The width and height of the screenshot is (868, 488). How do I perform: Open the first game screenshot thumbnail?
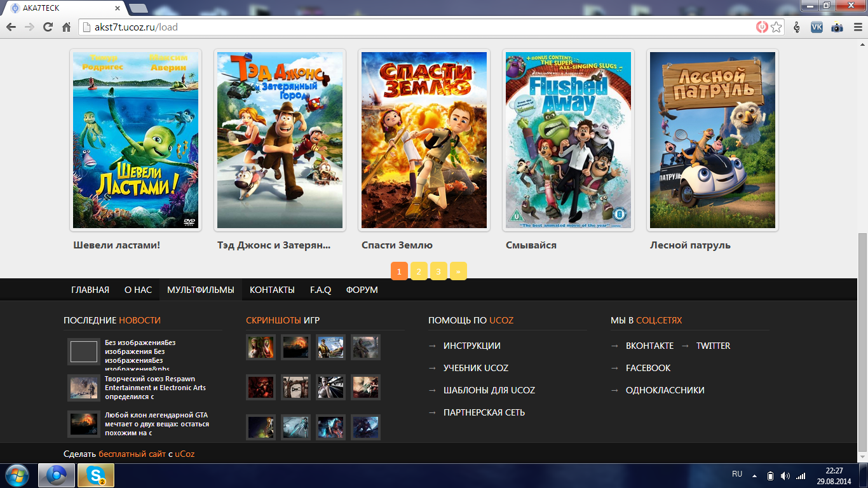(261, 347)
